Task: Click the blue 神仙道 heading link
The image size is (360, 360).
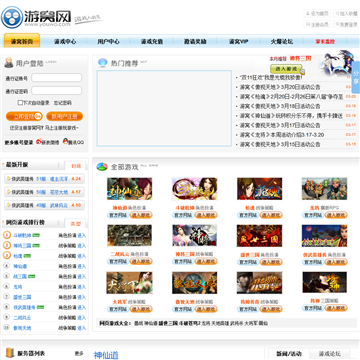Action: 106,355
